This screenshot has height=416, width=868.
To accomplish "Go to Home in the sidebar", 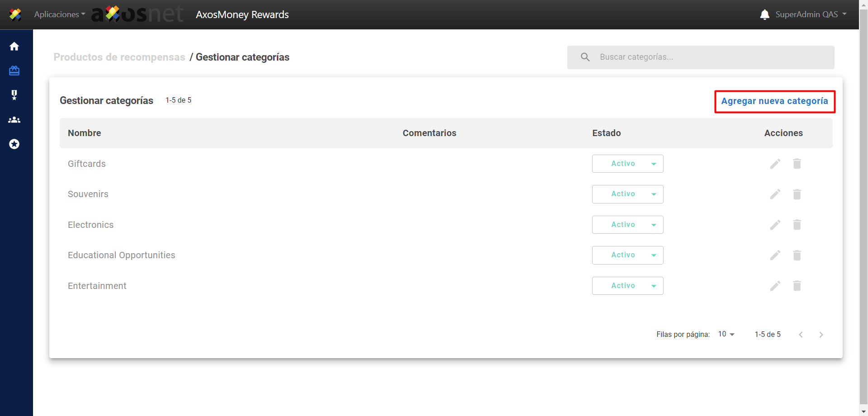I will coord(14,47).
